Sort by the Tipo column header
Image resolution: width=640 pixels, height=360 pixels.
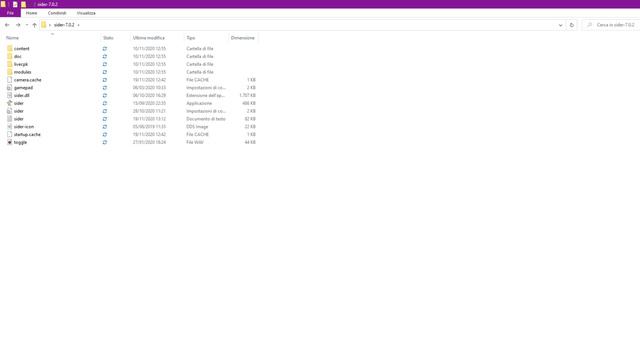point(191,38)
